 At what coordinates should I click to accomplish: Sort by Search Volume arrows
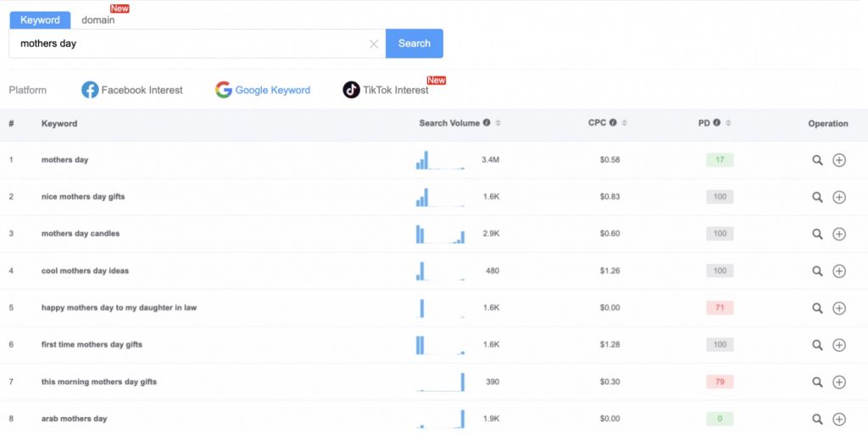(498, 123)
